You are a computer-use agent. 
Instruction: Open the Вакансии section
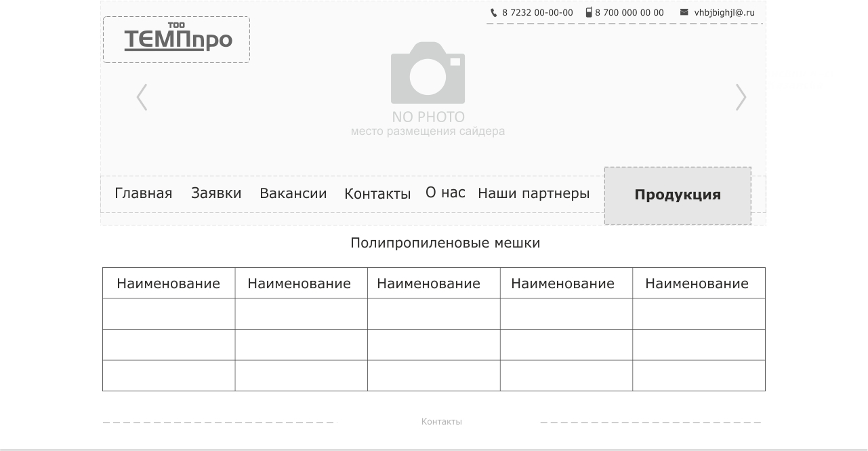293,193
